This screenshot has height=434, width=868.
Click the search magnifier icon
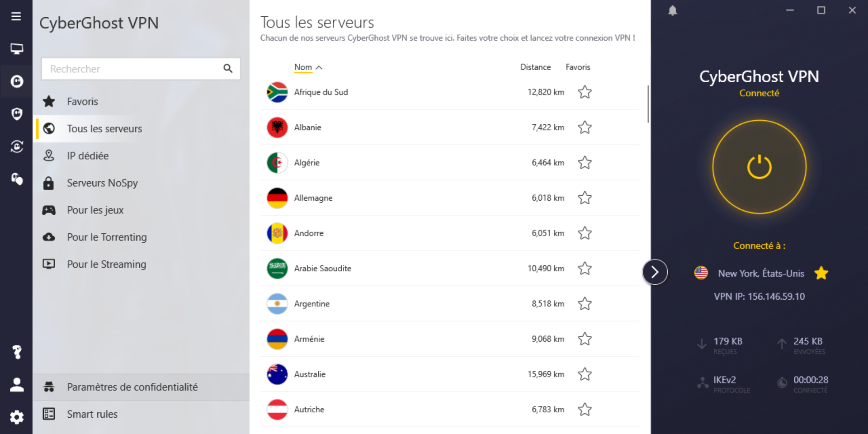click(228, 69)
